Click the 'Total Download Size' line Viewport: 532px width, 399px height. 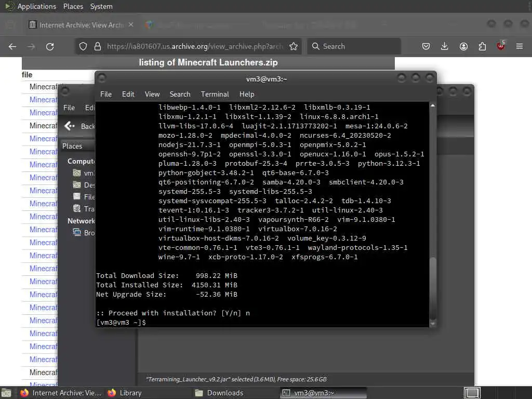(167, 275)
